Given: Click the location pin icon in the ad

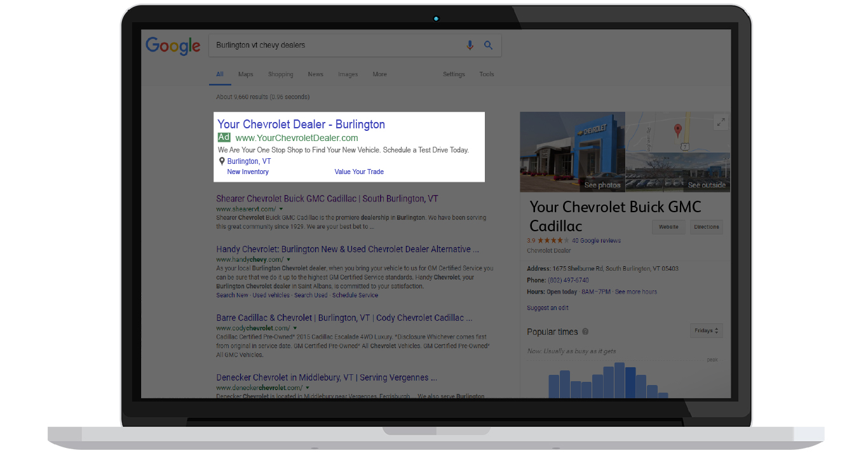Looking at the screenshot, I should [222, 161].
